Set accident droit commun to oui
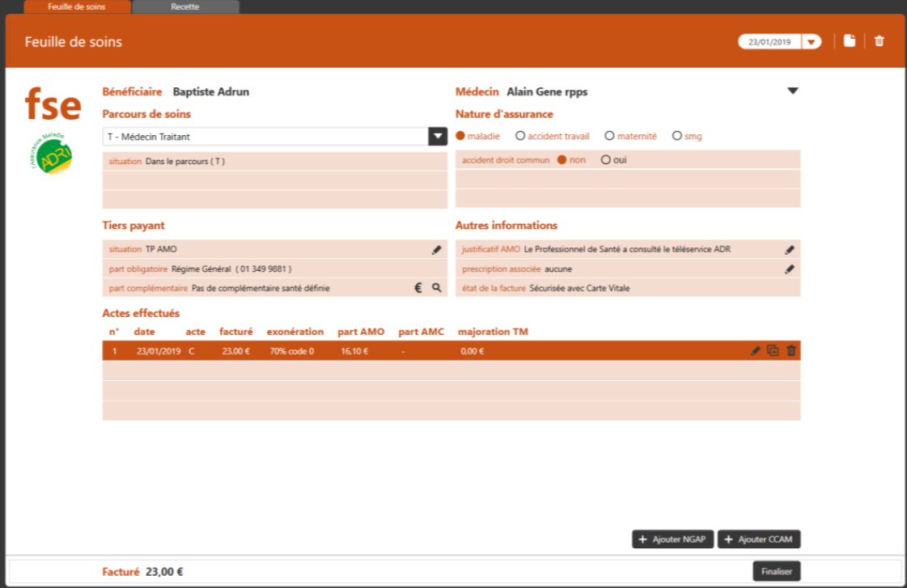This screenshot has height=588, width=907. click(605, 160)
